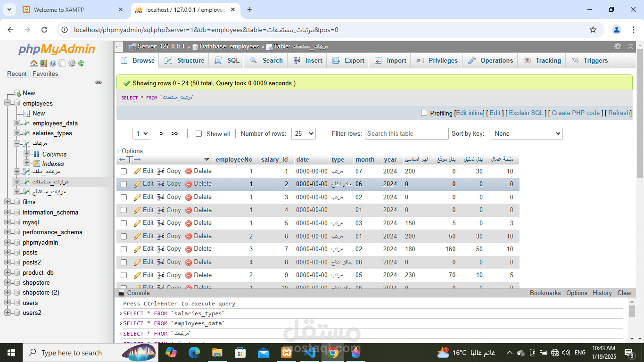
Task: Click the log out door icon
Action: coord(43,63)
